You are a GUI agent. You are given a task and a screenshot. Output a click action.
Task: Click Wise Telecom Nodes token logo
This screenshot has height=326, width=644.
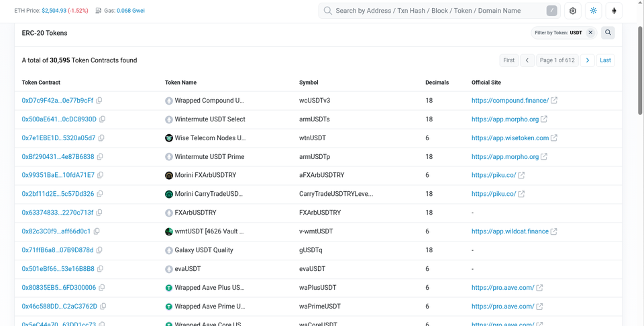169,138
